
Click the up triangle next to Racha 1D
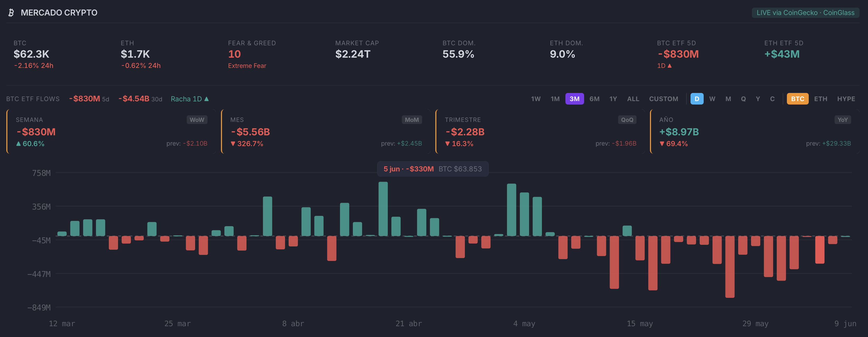206,99
